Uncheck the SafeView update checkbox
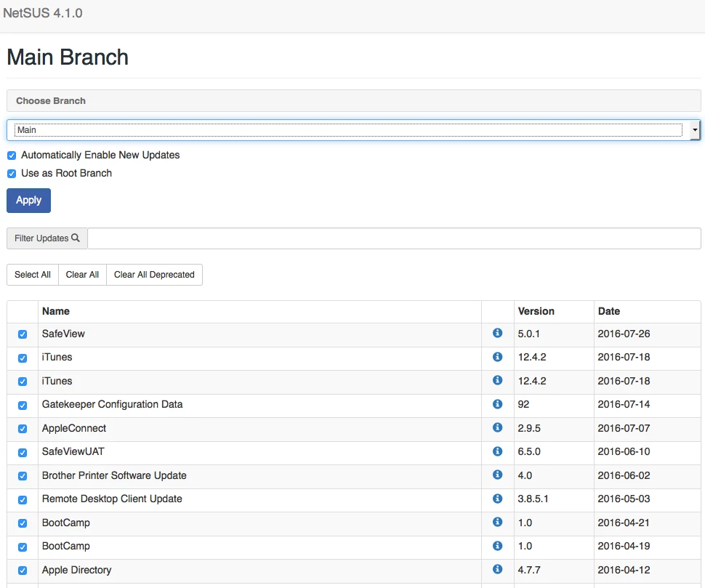 coord(23,334)
